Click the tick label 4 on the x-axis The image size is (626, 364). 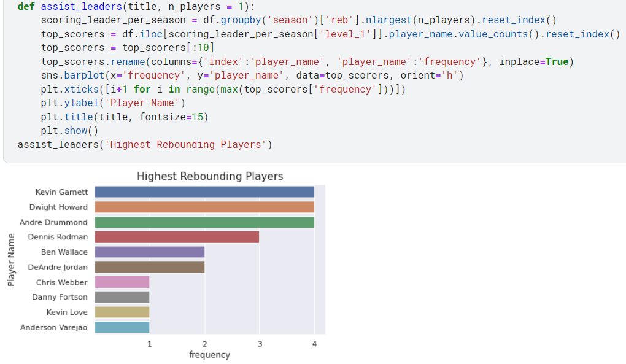pos(314,344)
